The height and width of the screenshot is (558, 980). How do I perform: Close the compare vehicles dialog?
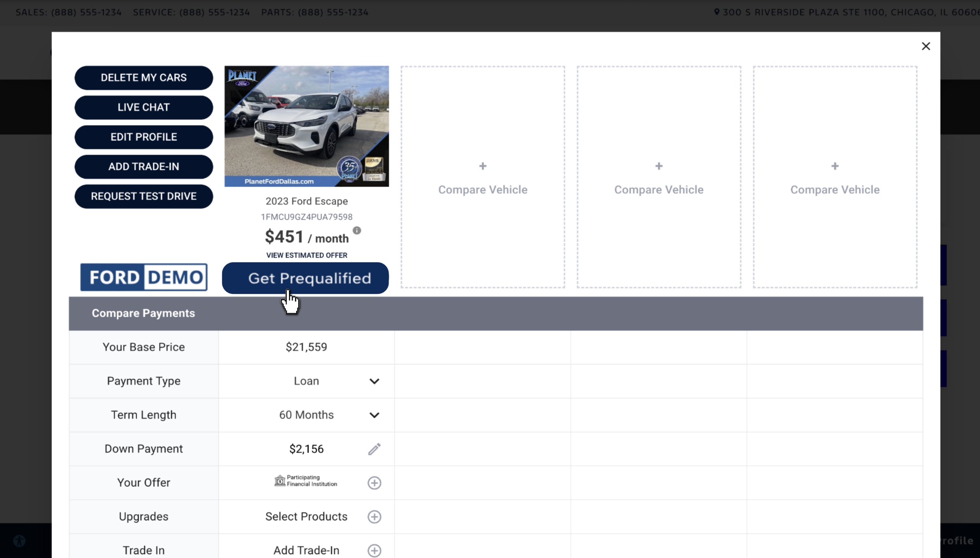point(926,46)
